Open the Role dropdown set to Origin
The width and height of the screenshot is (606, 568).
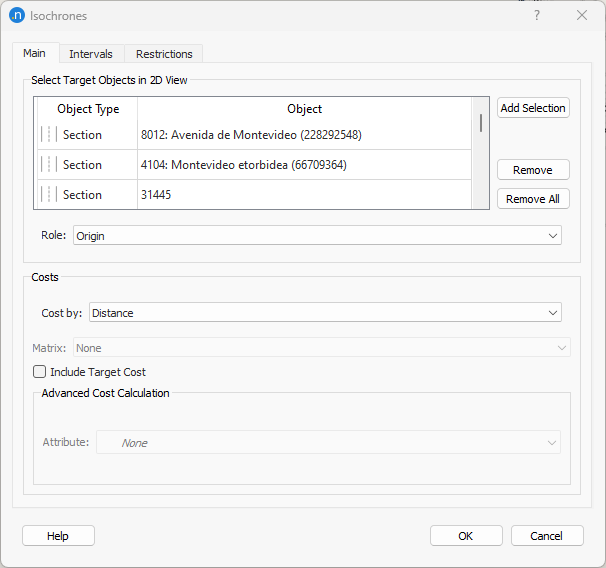(x=317, y=236)
